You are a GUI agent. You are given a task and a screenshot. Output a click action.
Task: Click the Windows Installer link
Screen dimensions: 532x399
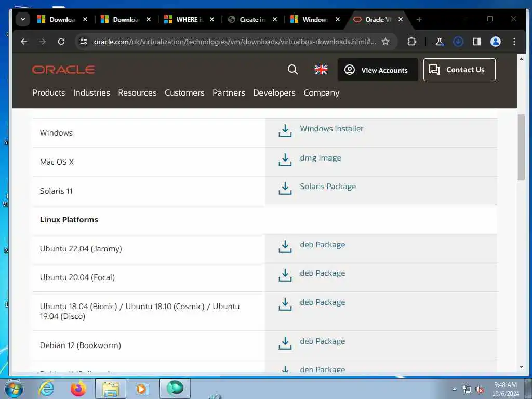pyautogui.click(x=331, y=129)
